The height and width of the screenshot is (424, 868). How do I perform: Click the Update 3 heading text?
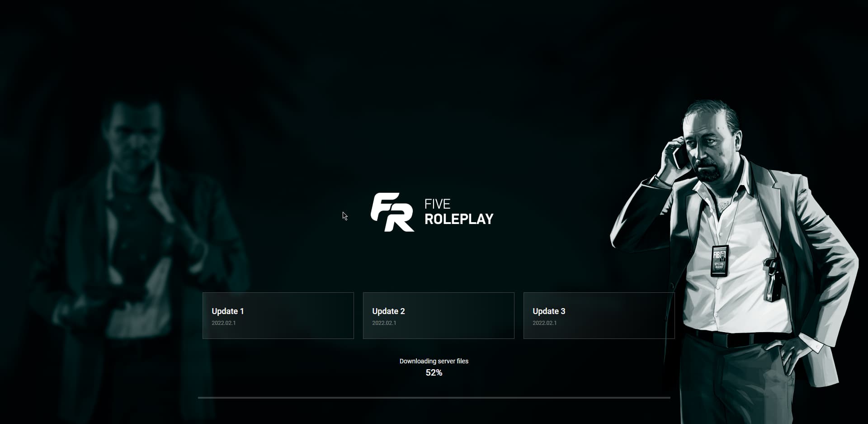pyautogui.click(x=549, y=311)
